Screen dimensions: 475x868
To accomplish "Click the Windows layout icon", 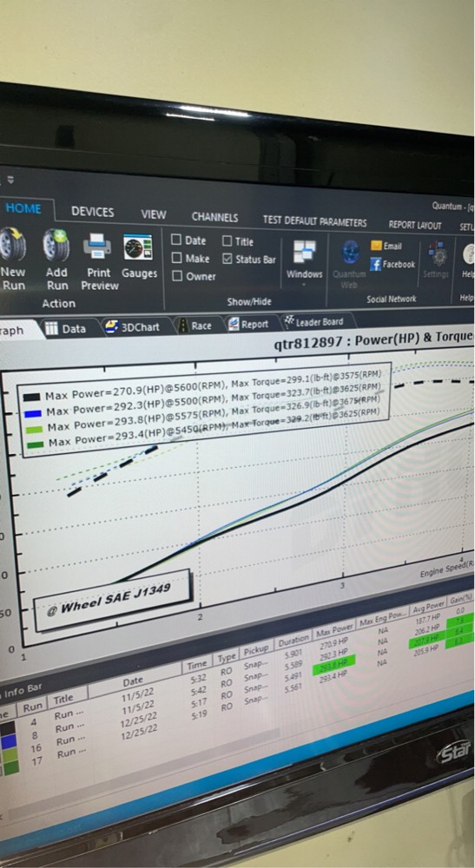I will (x=305, y=253).
